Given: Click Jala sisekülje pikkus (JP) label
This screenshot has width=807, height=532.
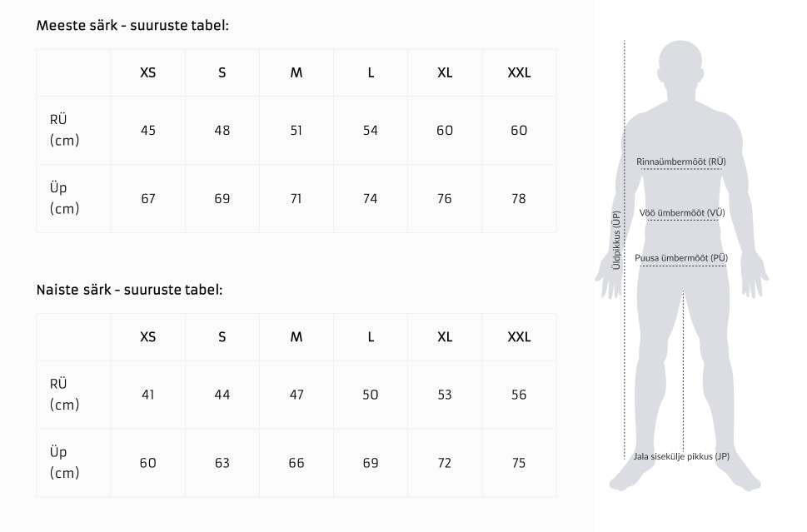Looking at the screenshot, I should tap(681, 456).
